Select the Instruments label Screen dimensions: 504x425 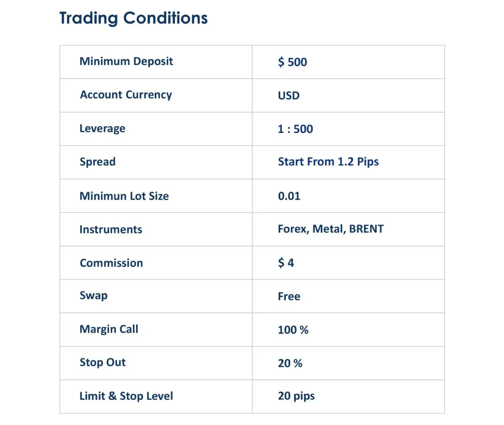coord(111,229)
